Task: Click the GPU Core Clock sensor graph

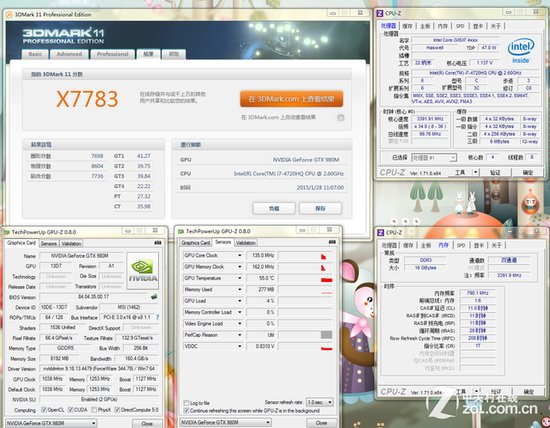Action: pos(306,255)
